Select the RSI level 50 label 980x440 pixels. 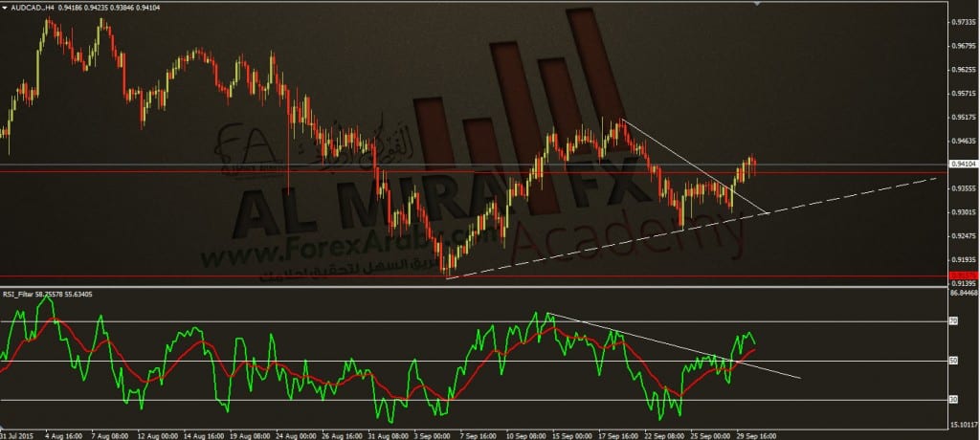point(953,361)
